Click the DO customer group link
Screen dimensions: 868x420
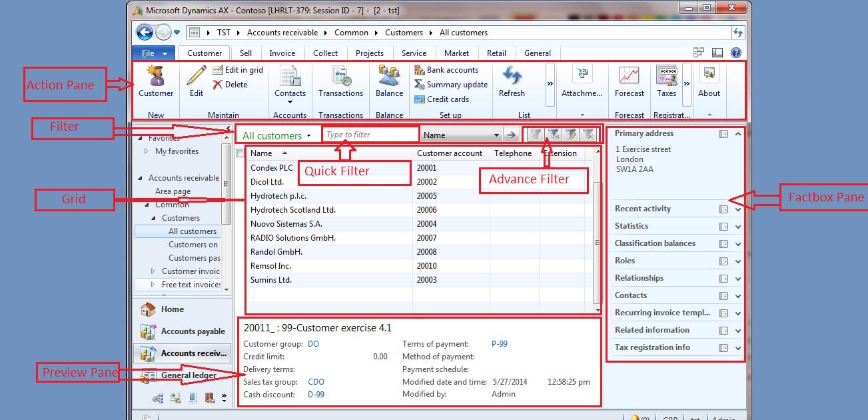pos(313,344)
